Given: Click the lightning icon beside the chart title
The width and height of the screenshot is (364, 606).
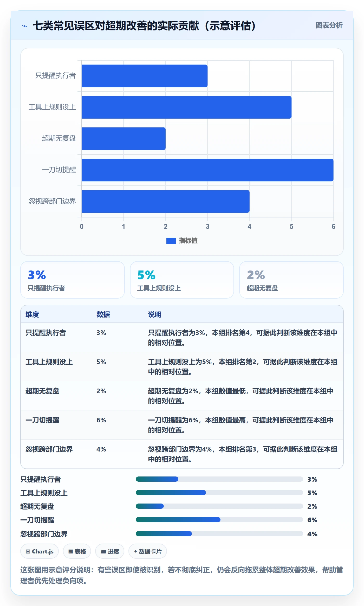Looking at the screenshot, I should click(25, 26).
